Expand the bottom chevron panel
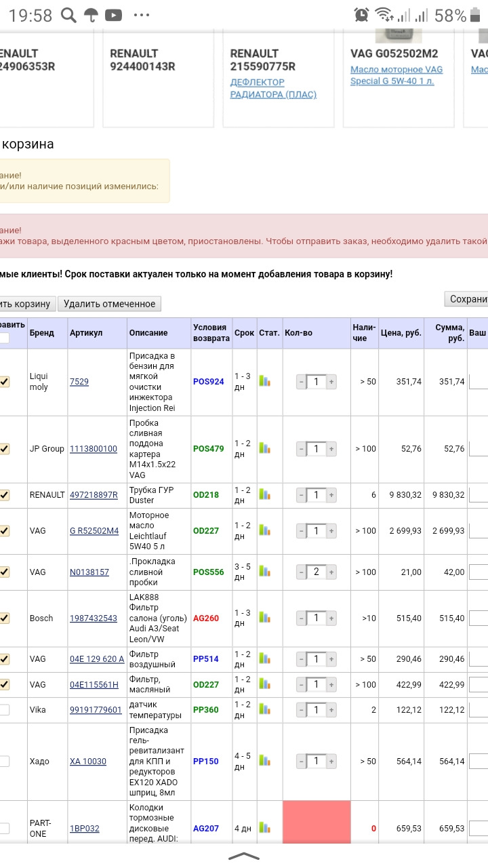Viewport: 488px width, 868px height. [244, 857]
